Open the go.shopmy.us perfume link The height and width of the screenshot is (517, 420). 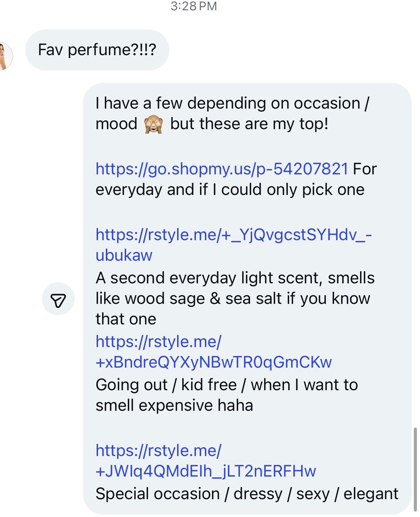222,169
